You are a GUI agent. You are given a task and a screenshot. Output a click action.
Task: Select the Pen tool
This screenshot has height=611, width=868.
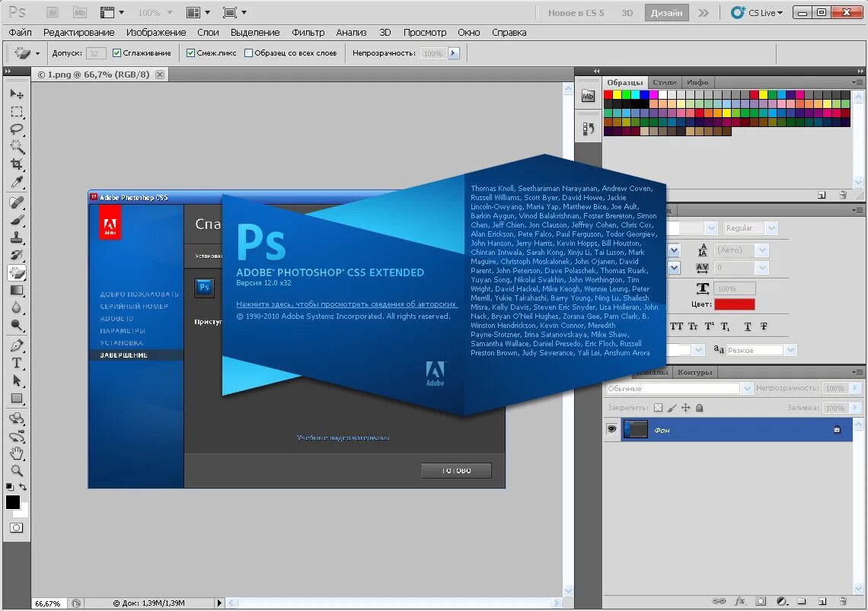(x=17, y=346)
